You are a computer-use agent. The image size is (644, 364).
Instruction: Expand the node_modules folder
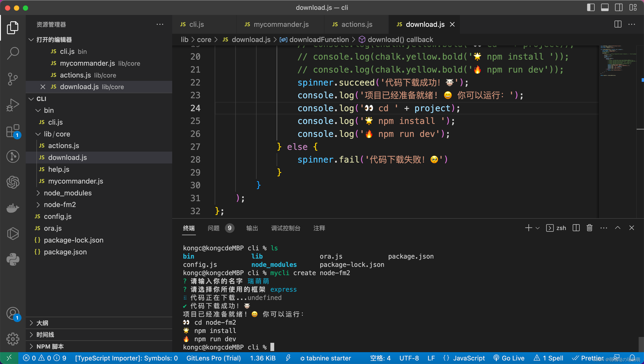coord(99,193)
